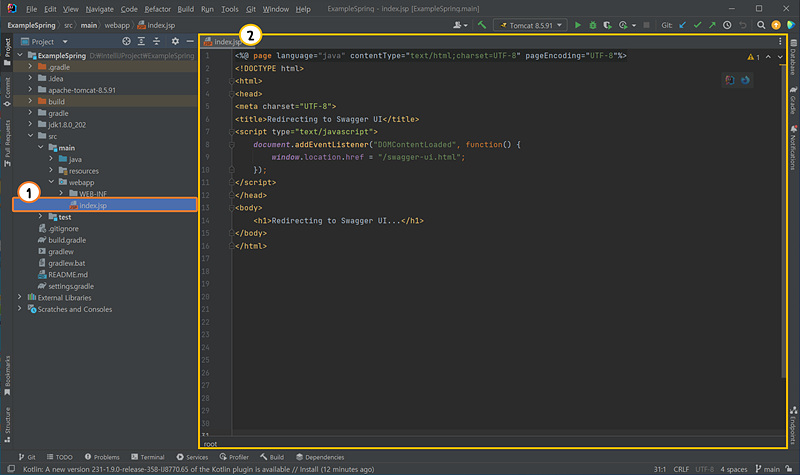
Task: Run Tomcat with the green play icon
Action: pos(578,25)
